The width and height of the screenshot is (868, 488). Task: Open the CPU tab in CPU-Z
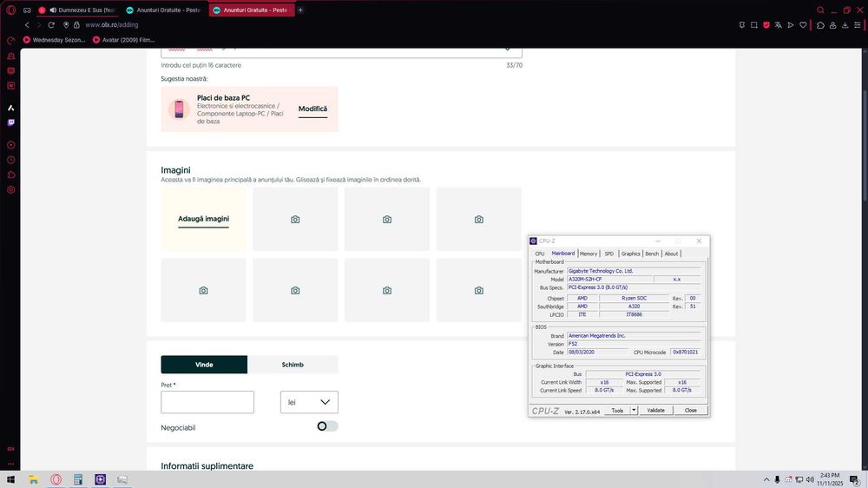[x=540, y=254]
